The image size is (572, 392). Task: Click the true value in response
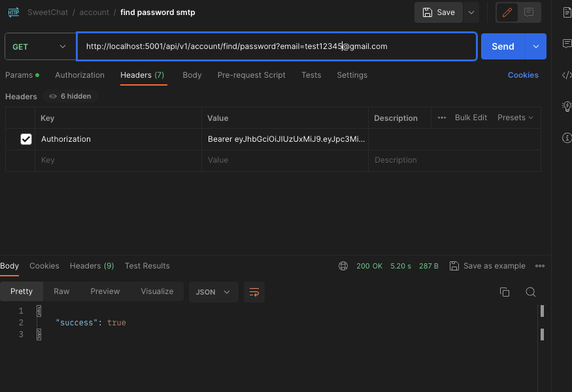coord(116,323)
